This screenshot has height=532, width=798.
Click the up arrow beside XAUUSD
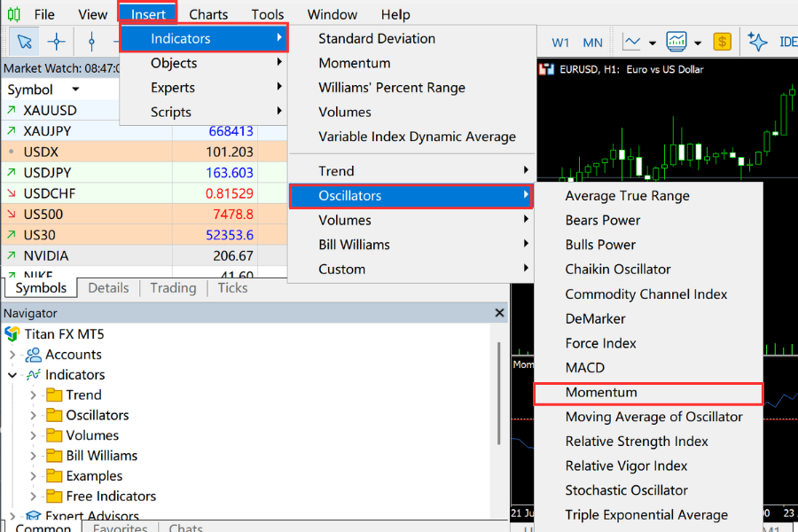pyautogui.click(x=12, y=110)
